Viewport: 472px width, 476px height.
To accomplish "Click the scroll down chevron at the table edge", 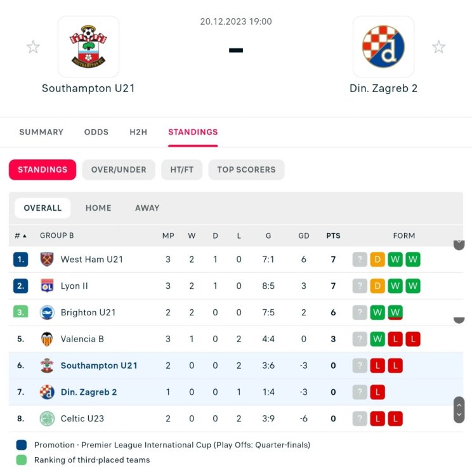I will (x=459, y=414).
